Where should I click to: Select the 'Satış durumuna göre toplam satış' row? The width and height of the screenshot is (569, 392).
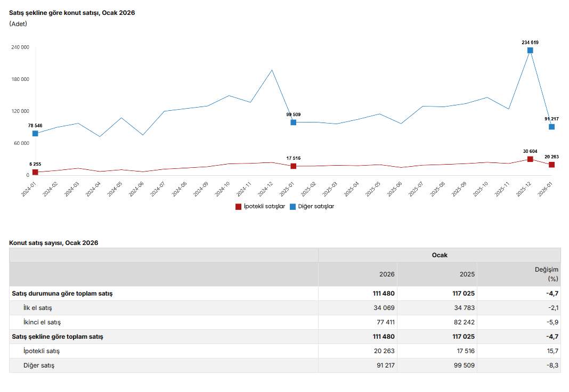pos(62,293)
